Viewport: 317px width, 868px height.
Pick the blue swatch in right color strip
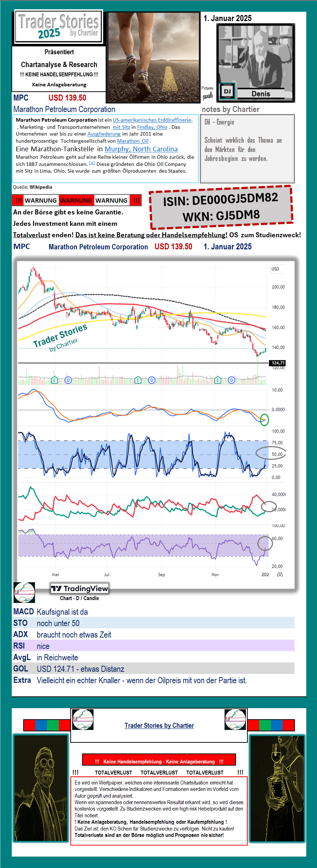point(277,725)
